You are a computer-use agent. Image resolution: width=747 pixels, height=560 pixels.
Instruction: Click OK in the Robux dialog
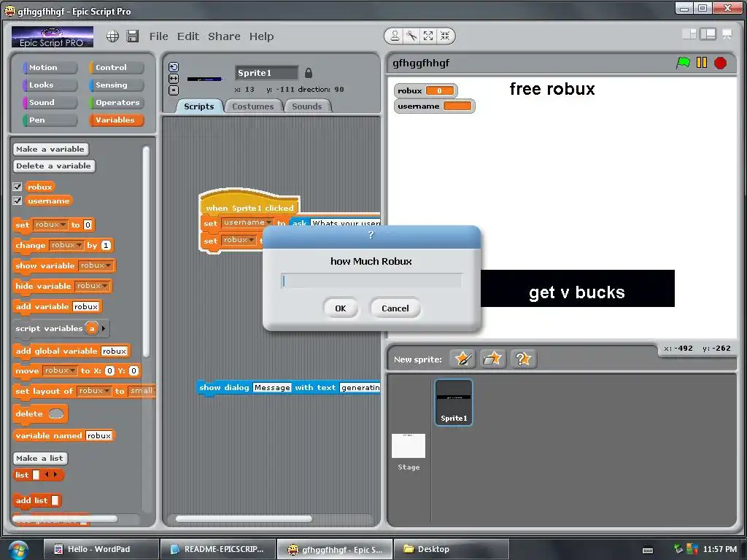(340, 308)
